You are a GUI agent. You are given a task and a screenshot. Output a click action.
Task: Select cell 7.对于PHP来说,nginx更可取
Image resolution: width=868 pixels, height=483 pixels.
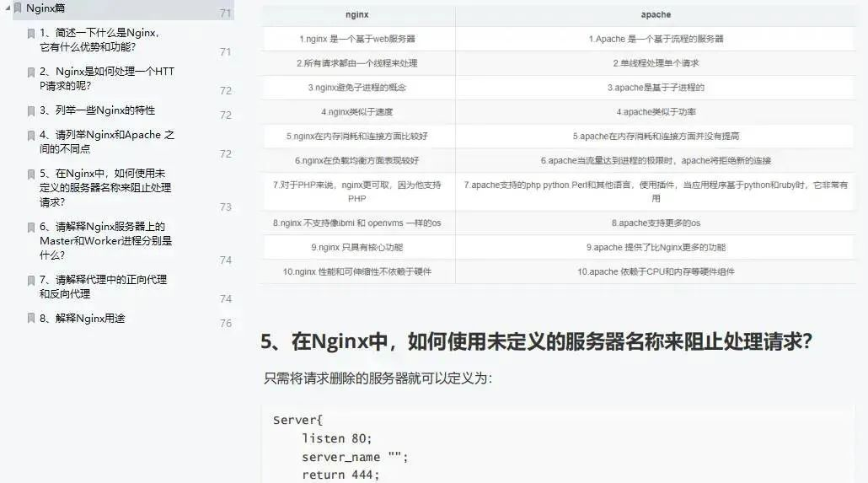click(x=357, y=191)
